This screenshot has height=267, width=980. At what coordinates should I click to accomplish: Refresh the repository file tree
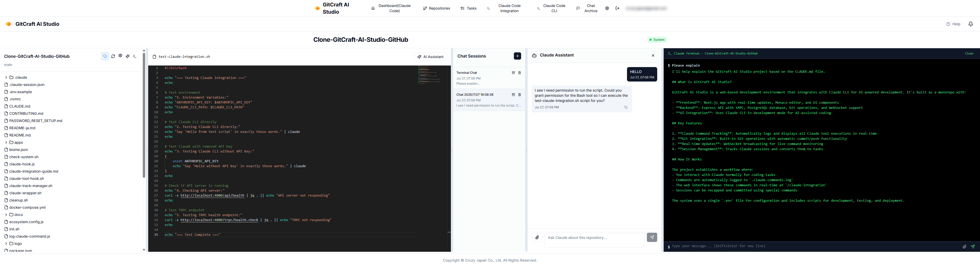(113, 56)
